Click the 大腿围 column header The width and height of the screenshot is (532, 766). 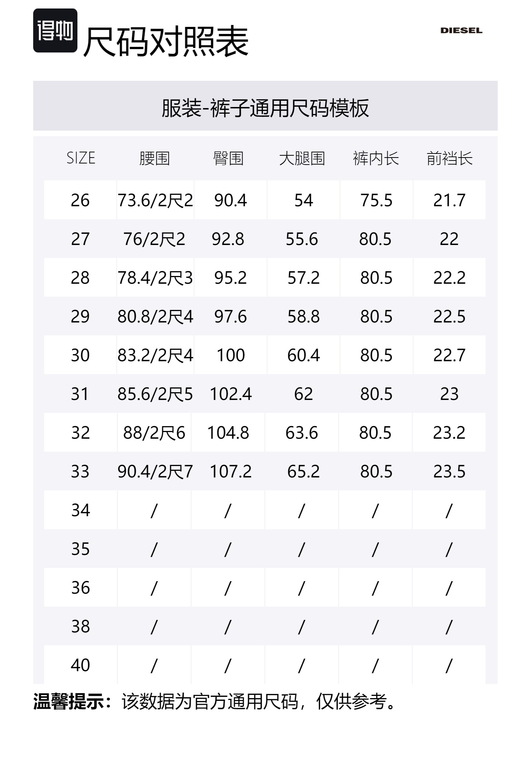[302, 158]
